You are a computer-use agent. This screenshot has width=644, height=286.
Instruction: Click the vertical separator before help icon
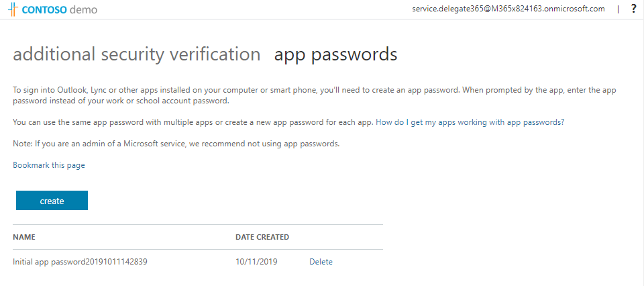tap(619, 9)
